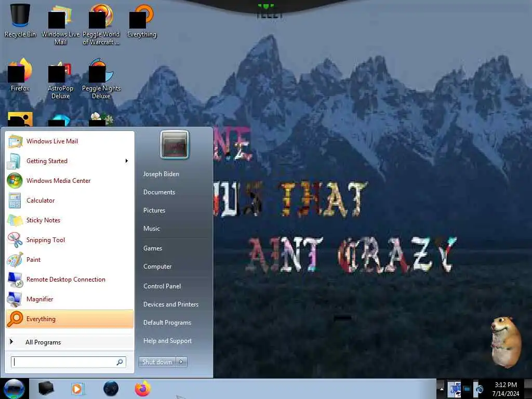Screen dimensions: 532x399
Task: Open Windows Live Mail desktop shortcut
Action: coord(60,24)
